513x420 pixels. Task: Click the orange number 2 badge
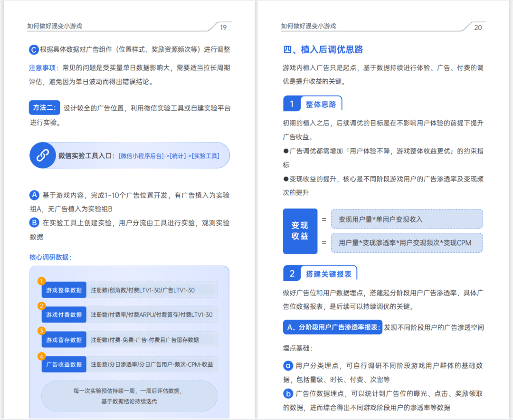tap(42, 305)
